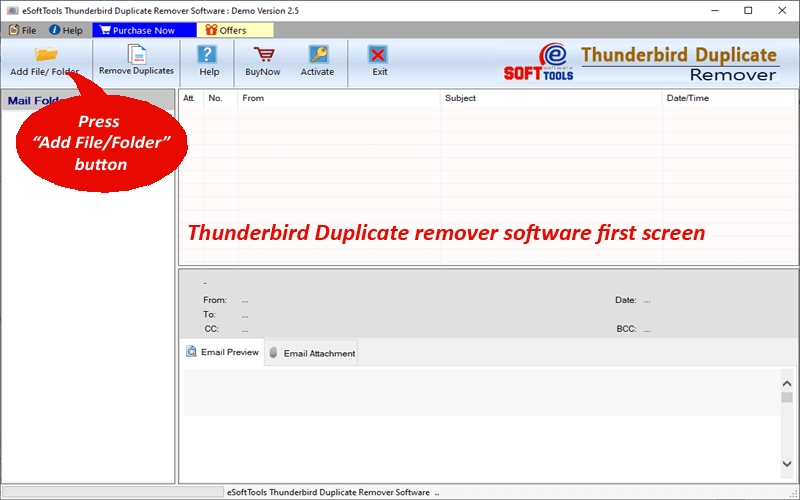Open the Help menu
The width and height of the screenshot is (800, 500).
(x=66, y=30)
